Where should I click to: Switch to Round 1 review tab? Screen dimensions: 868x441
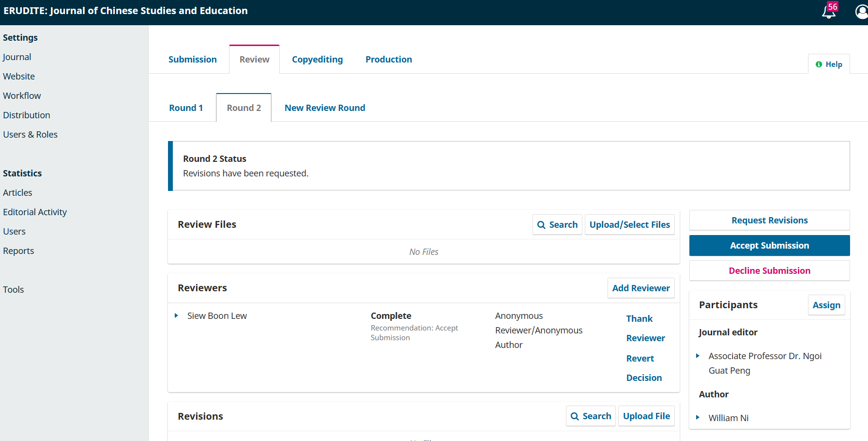click(x=186, y=108)
